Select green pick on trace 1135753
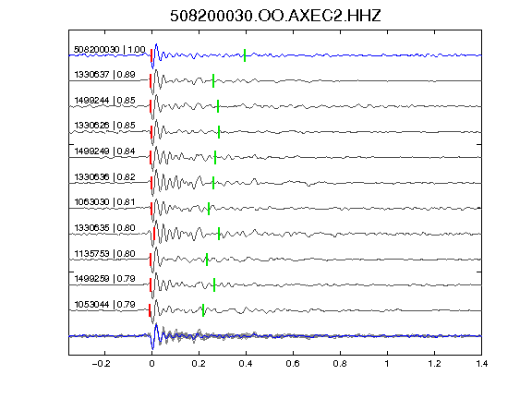532x399 pixels. click(207, 260)
